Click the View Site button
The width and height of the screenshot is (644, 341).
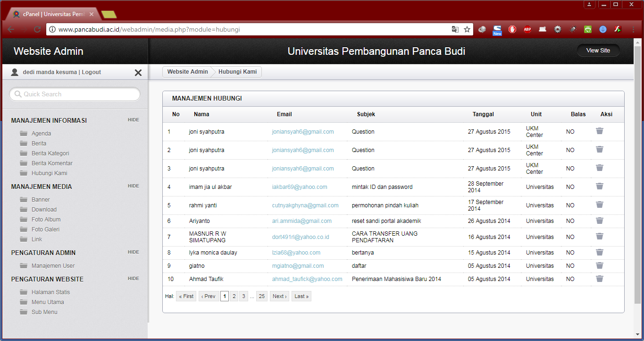(x=598, y=51)
